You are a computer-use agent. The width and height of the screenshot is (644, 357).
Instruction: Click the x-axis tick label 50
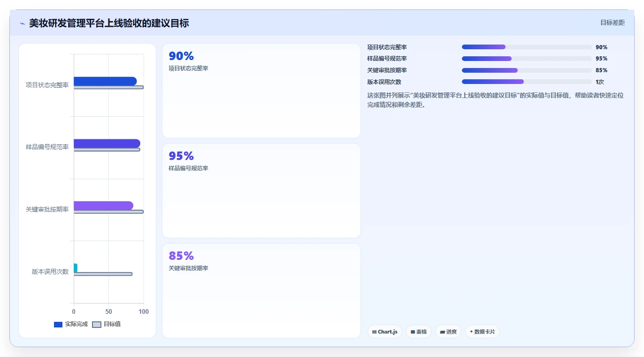pyautogui.click(x=108, y=312)
